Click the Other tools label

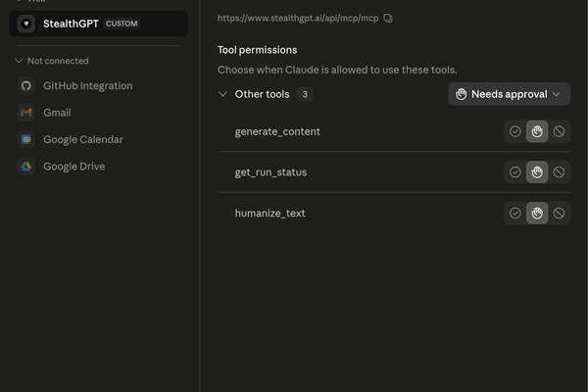point(262,94)
